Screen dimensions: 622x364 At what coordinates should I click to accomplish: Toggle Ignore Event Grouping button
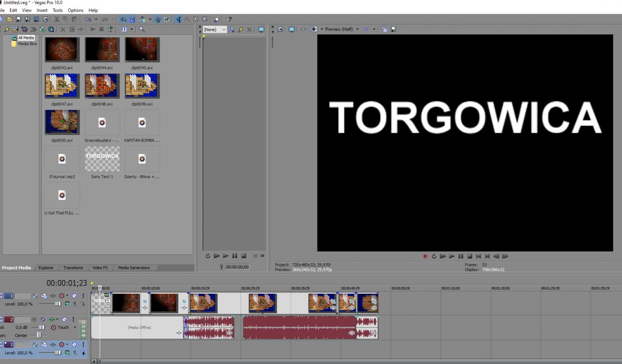click(x=167, y=19)
